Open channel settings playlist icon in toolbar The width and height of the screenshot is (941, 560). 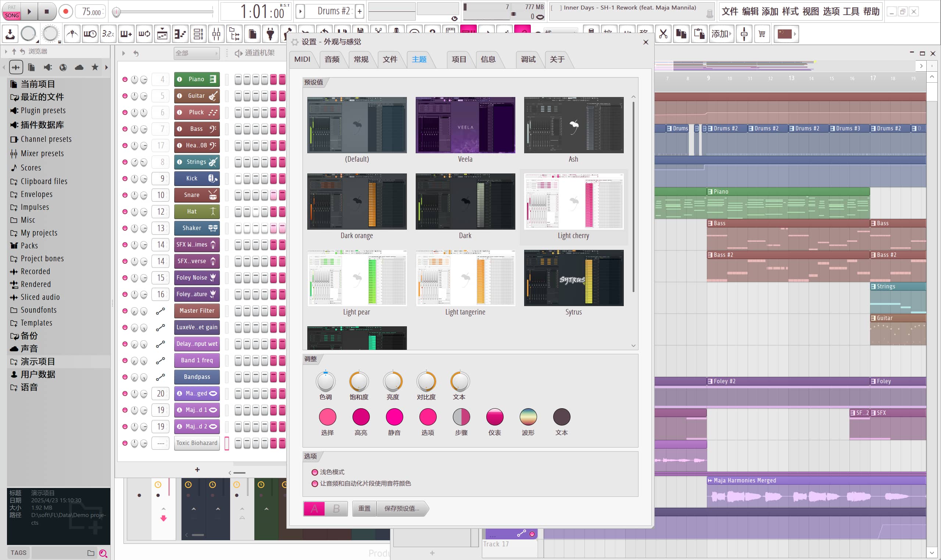[162, 34]
